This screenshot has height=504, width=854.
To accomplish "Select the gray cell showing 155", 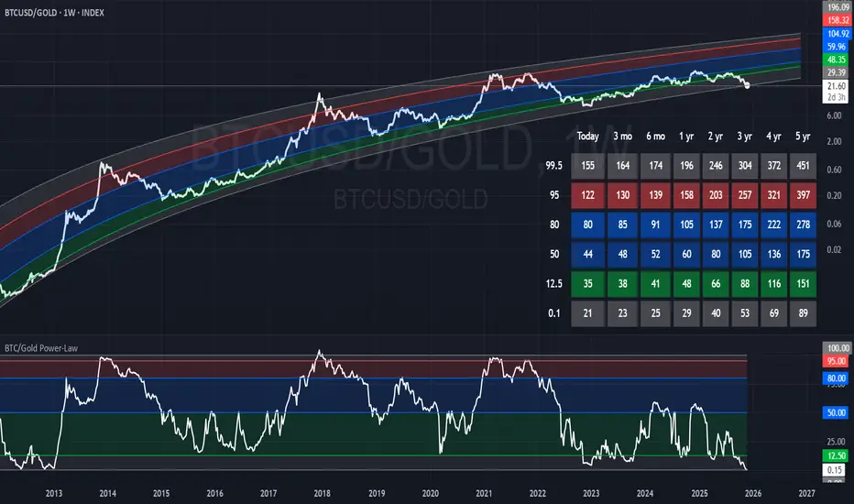I will tap(587, 166).
